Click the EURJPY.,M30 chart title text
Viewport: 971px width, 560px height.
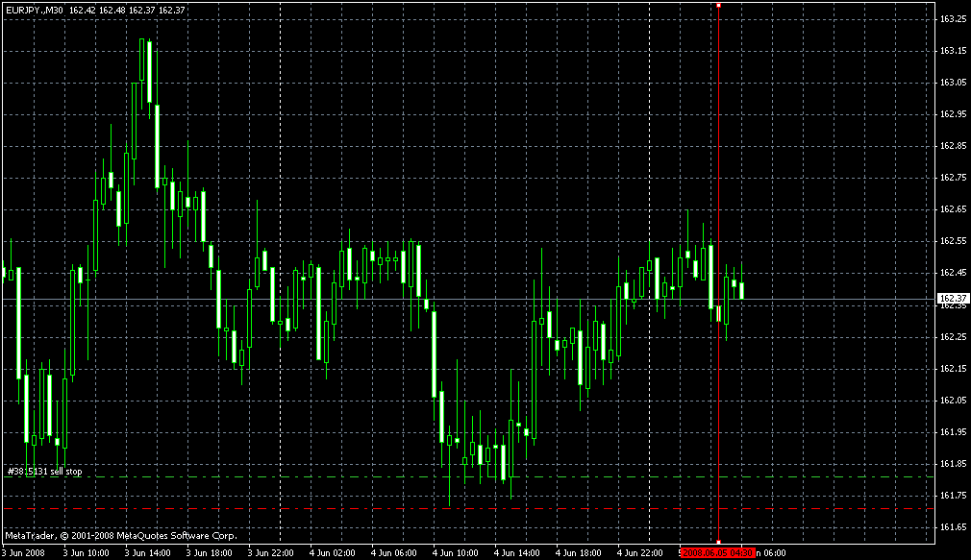coord(34,10)
